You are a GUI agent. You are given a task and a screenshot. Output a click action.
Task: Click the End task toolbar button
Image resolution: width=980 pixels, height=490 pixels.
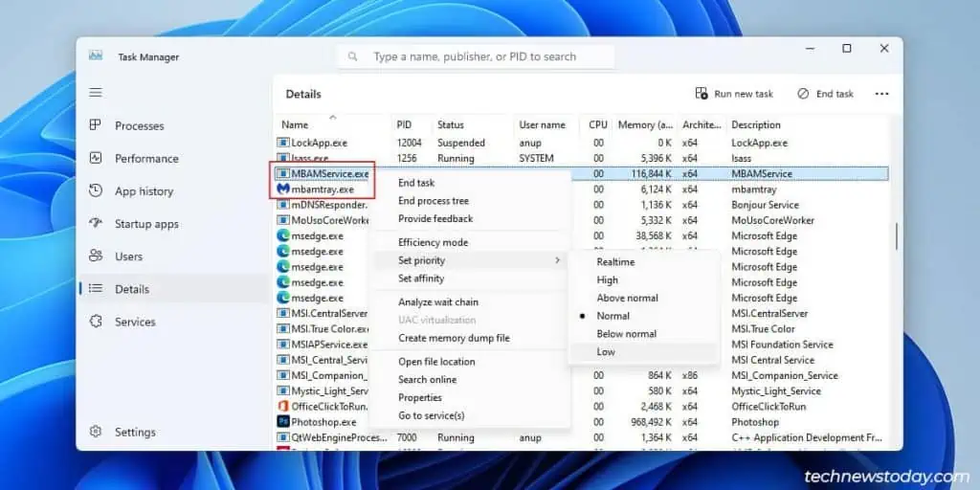pos(826,94)
